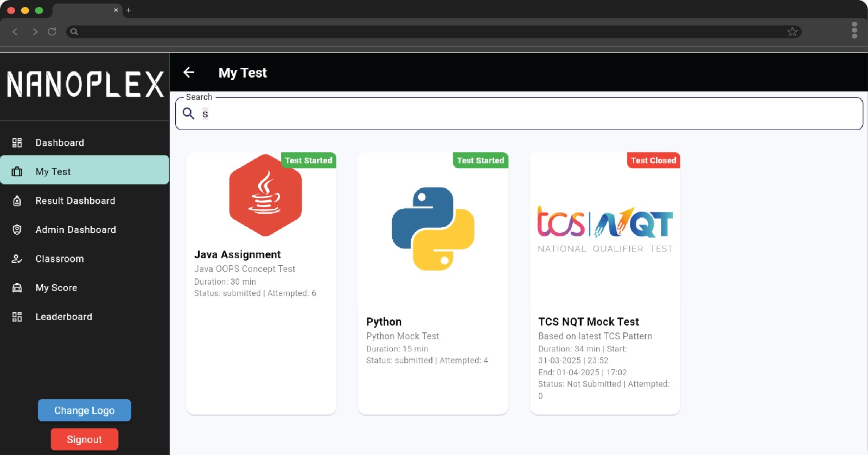Go to Result Dashboard
Image resolution: width=868 pixels, height=455 pixels.
tap(85, 201)
